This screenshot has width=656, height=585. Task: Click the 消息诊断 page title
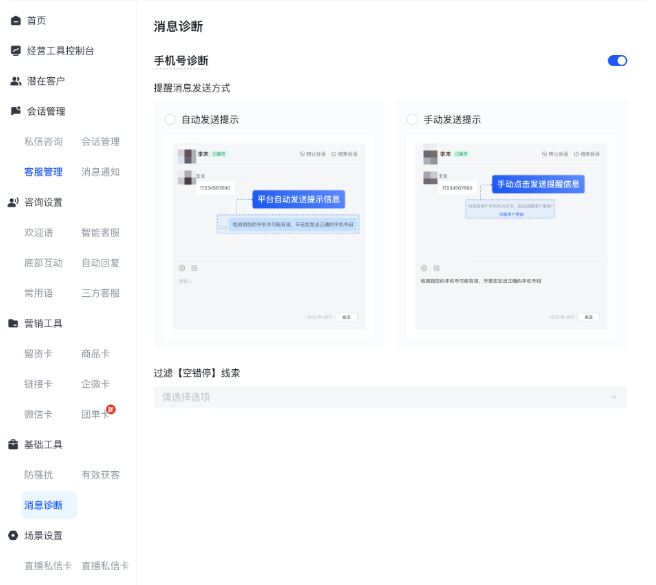178,26
